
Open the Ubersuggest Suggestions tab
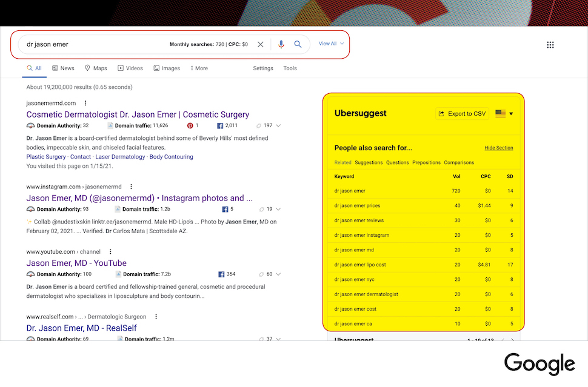[369, 162]
